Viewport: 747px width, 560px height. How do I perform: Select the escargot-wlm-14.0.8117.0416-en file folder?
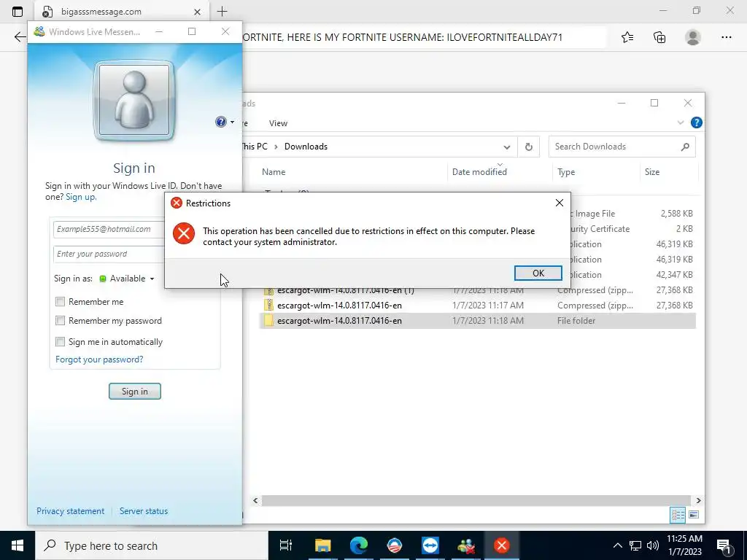pos(478,321)
